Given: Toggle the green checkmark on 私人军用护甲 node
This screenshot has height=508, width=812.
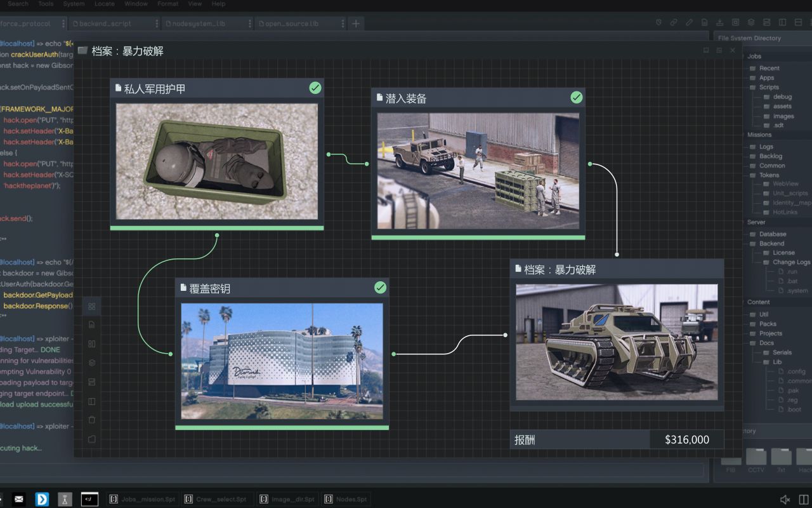Looking at the screenshot, I should (315, 88).
